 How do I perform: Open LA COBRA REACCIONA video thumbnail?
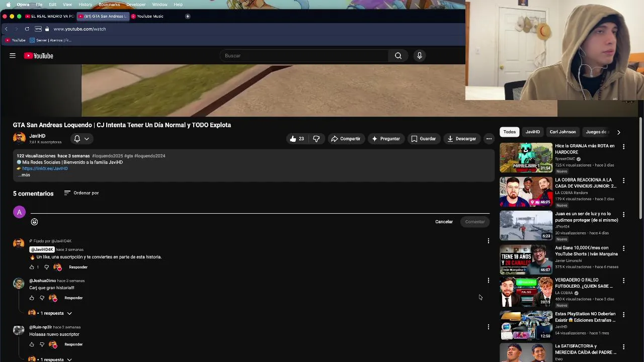[x=526, y=192]
